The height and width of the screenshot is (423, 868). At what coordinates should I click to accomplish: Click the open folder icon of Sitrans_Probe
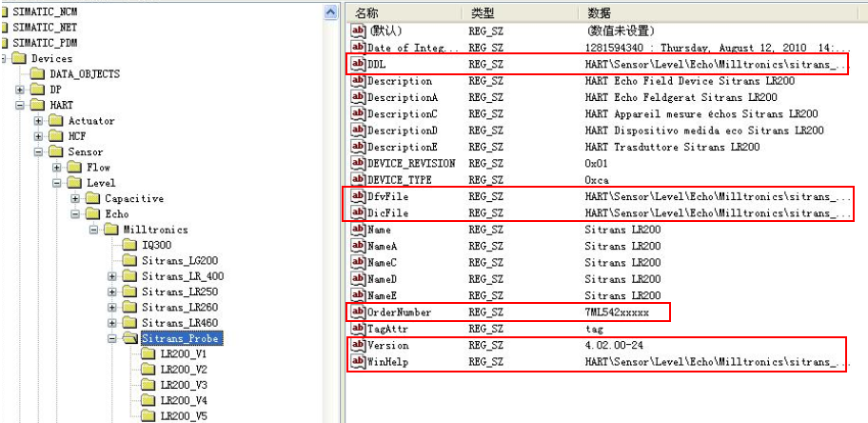coord(129,337)
